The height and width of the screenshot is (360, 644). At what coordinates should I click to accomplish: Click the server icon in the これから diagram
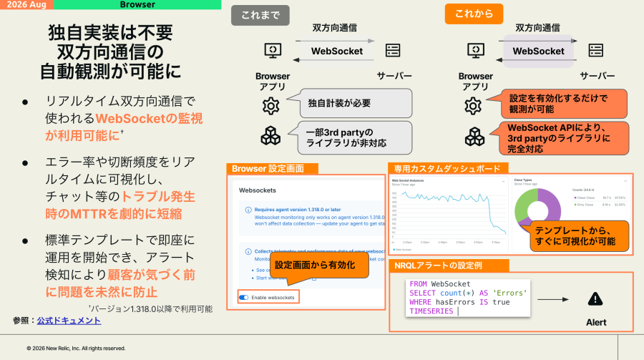point(595,50)
